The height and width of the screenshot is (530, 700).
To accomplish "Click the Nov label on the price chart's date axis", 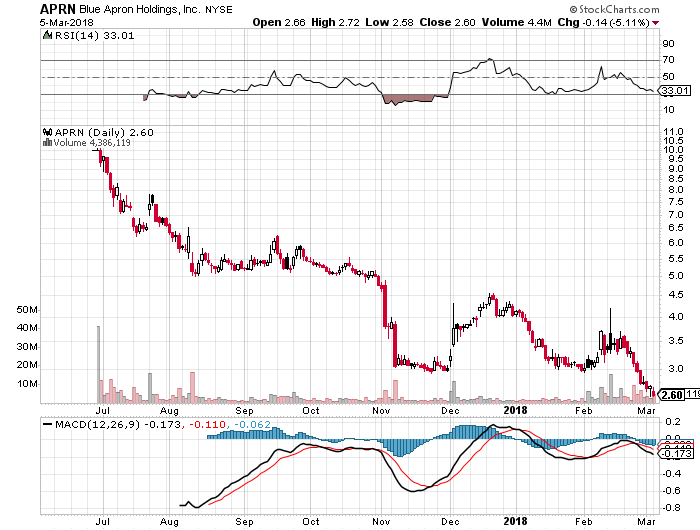I will (379, 410).
